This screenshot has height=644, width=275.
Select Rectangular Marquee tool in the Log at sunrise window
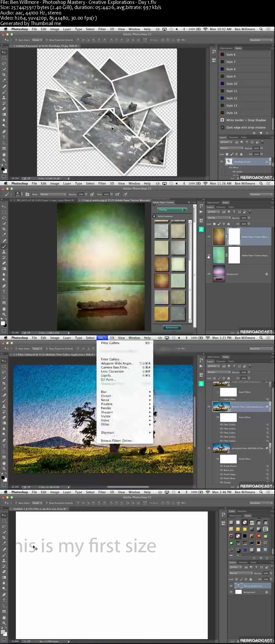[x=4, y=212]
